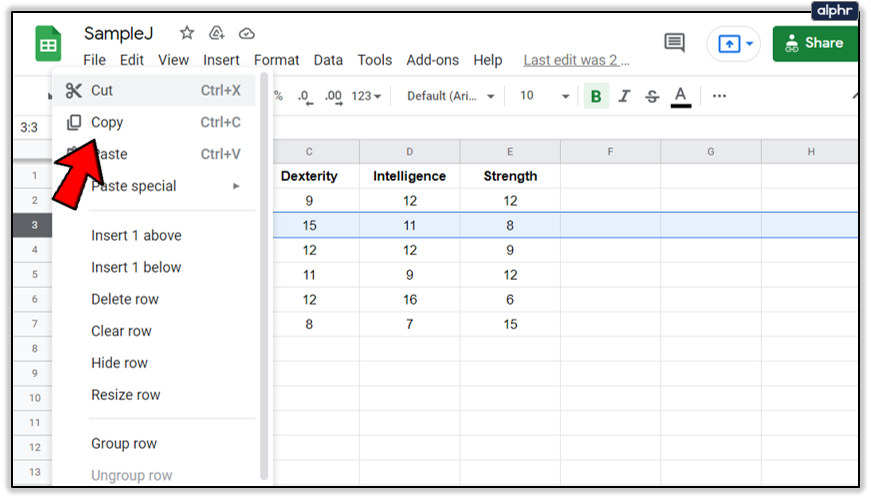Screen dimensions: 871x499
Task: Toggle bold formatting button
Action: coord(596,96)
